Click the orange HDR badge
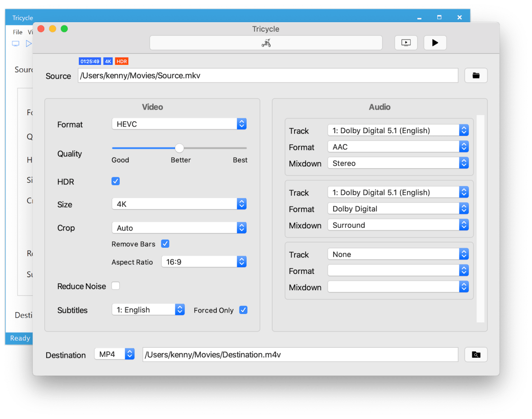Viewport: 532px width, 419px height. coord(121,61)
